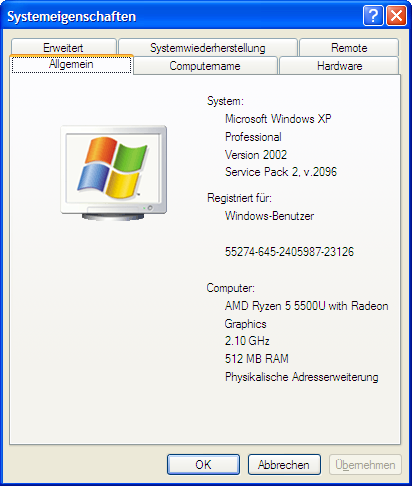Click the 2.10 GHz value
The height and width of the screenshot is (486, 412).
pyautogui.click(x=247, y=341)
